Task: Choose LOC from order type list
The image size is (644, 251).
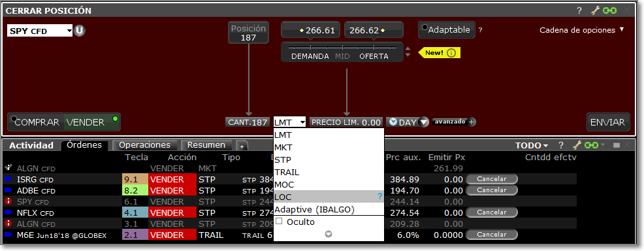Action: point(329,197)
